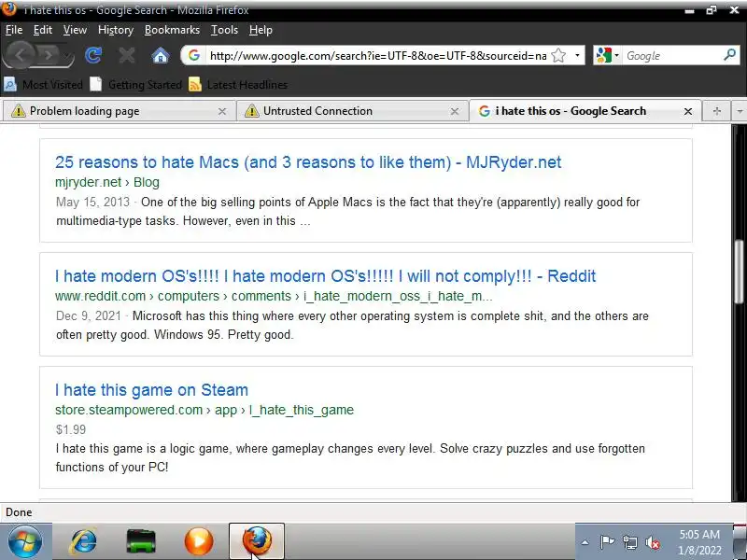This screenshot has height=560, width=747.
Task: Open the I hate modern OS's Reddit result
Action: (325, 276)
